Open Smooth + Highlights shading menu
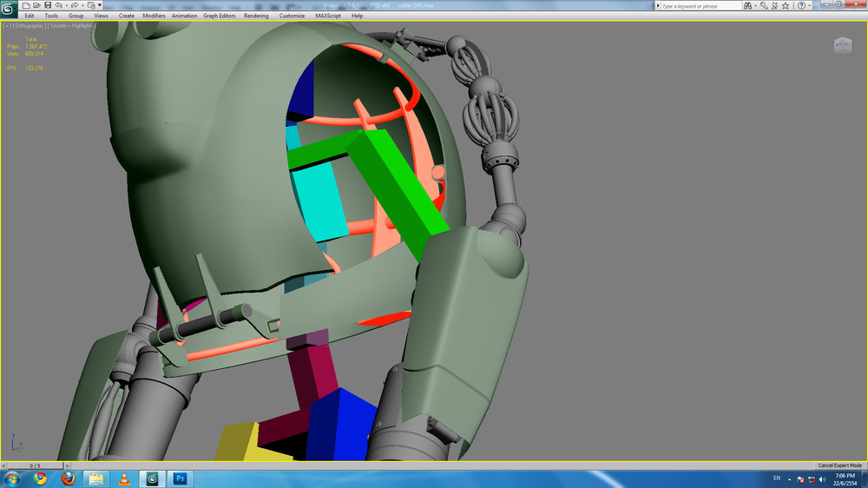868x488 pixels. coord(73,26)
